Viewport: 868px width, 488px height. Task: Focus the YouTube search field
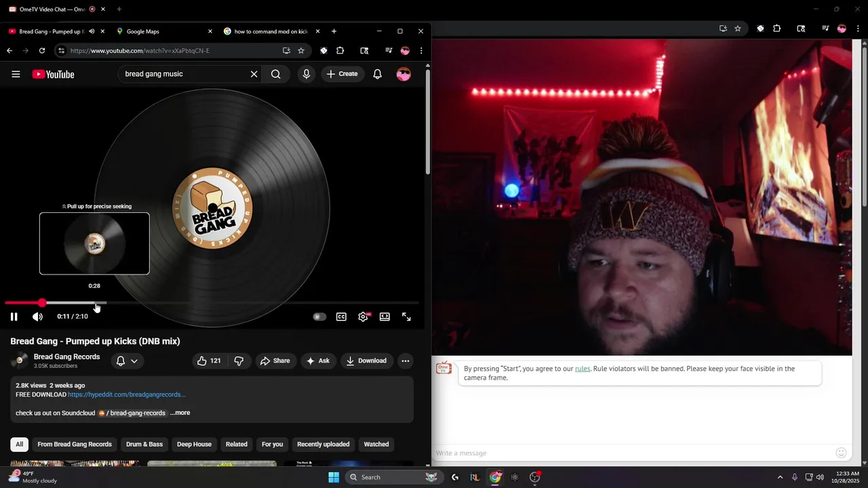pos(183,75)
